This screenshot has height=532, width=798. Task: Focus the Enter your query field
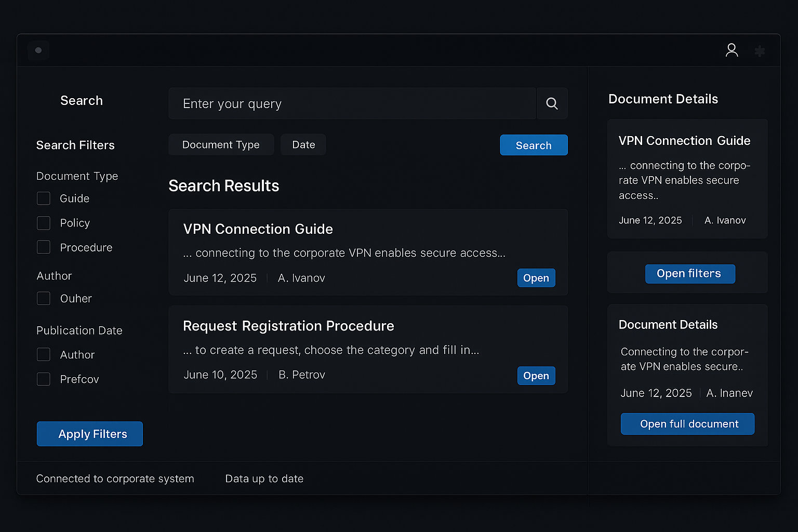tap(352, 104)
